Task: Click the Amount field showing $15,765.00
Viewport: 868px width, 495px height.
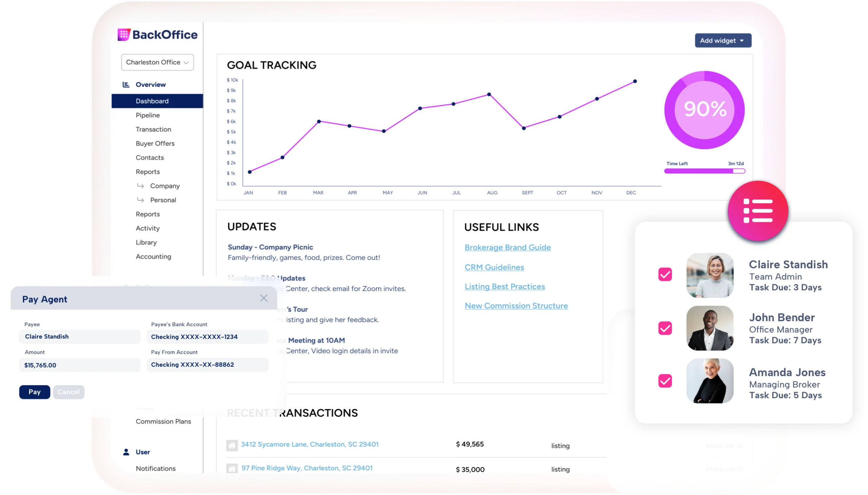Action: 80,365
